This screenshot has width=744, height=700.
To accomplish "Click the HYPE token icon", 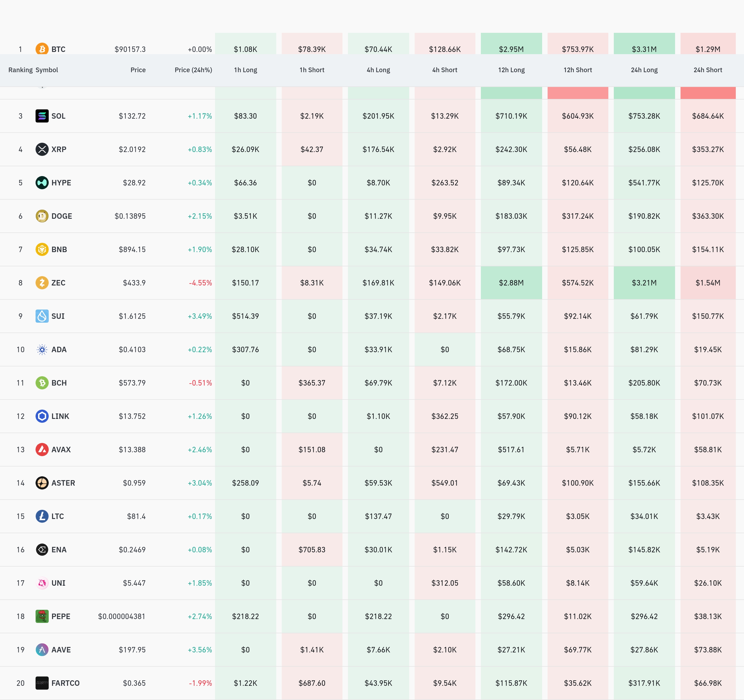I will tap(42, 183).
